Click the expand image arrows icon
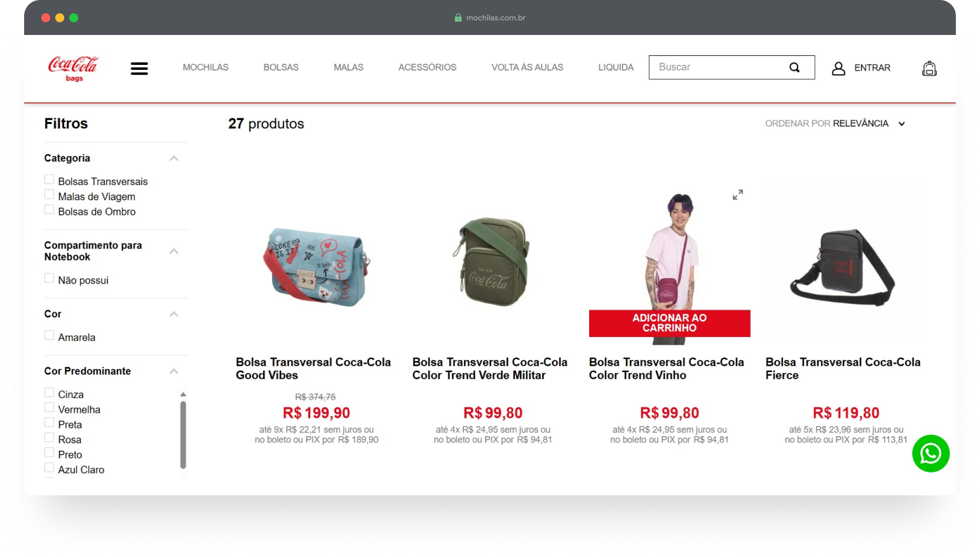 click(738, 195)
